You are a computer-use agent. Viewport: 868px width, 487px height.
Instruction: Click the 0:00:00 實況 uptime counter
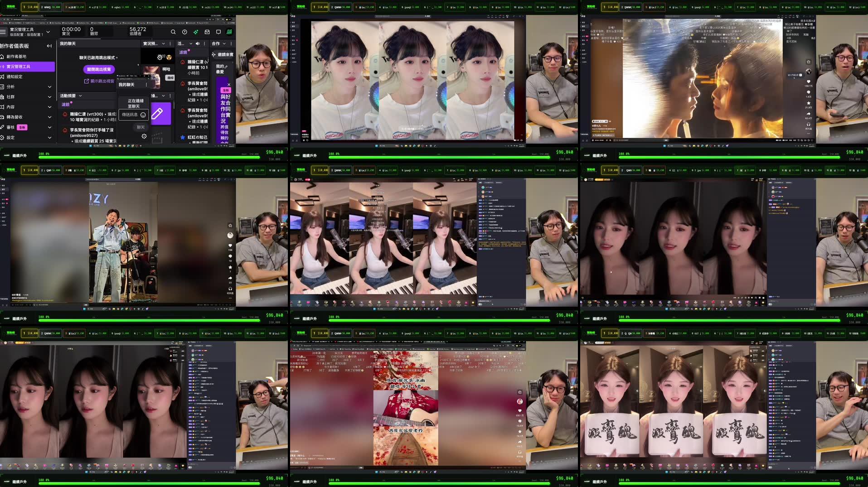[71, 31]
